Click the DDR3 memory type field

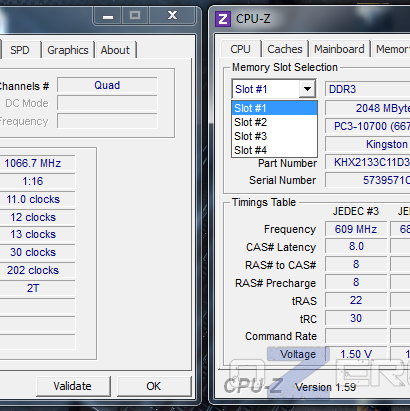click(368, 89)
